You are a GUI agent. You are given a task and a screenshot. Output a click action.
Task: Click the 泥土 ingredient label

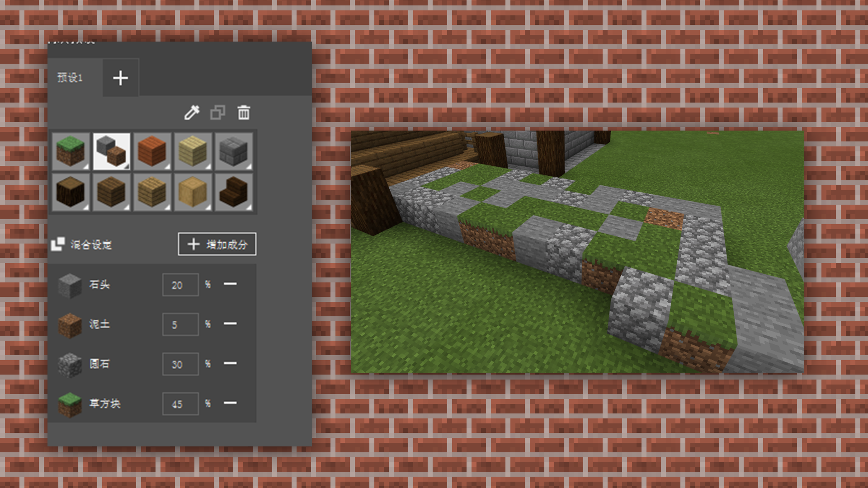click(x=99, y=324)
